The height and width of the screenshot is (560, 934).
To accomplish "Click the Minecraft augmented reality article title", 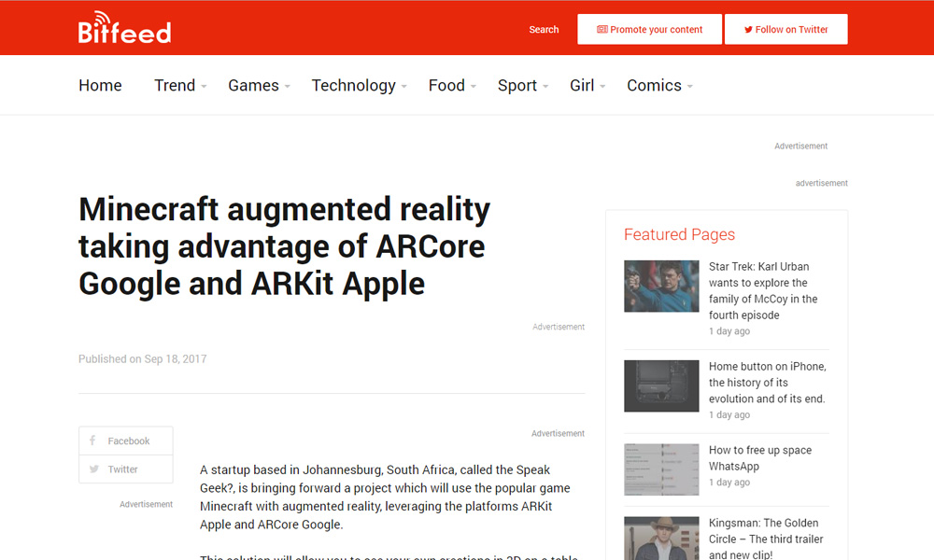I will pyautogui.click(x=284, y=246).
